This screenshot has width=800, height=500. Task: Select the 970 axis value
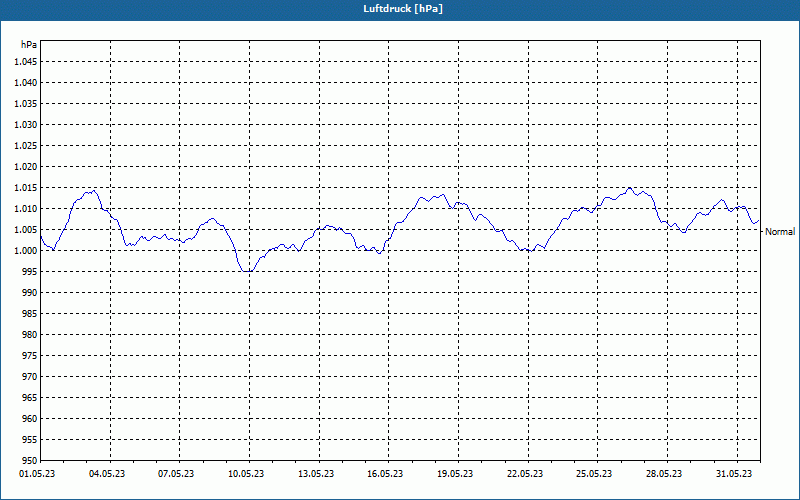[x=30, y=377]
